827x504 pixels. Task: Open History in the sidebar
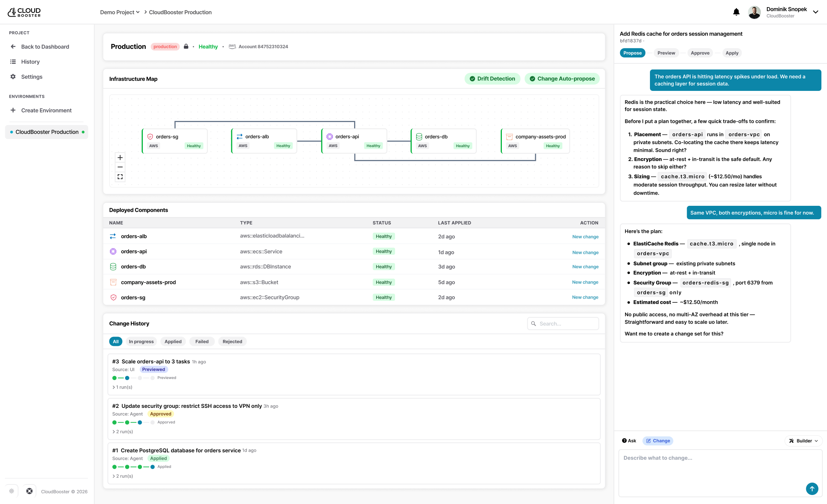click(30, 62)
